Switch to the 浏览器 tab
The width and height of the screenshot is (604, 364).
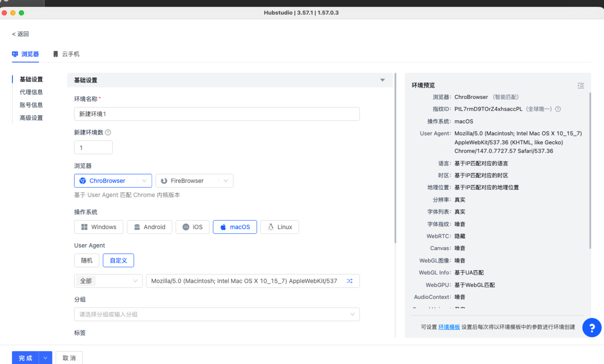[x=25, y=54]
